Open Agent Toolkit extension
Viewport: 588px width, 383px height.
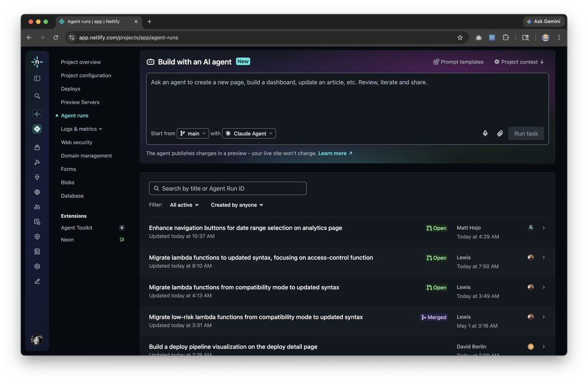[76, 228]
